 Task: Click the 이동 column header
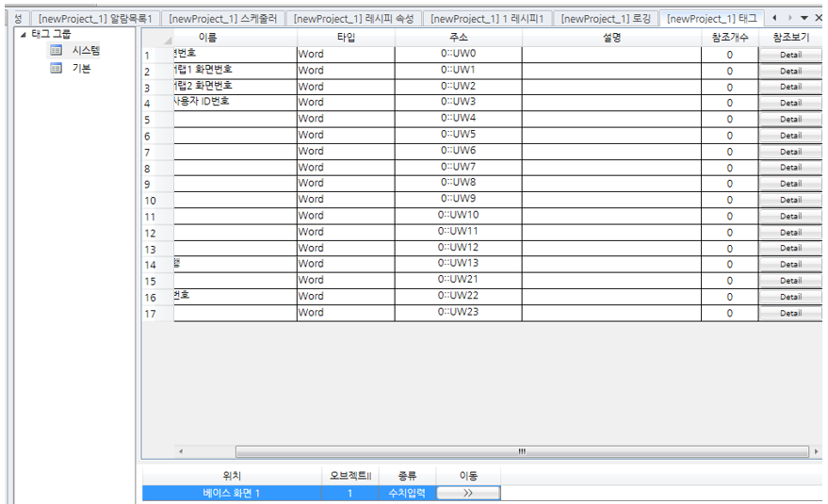click(468, 476)
